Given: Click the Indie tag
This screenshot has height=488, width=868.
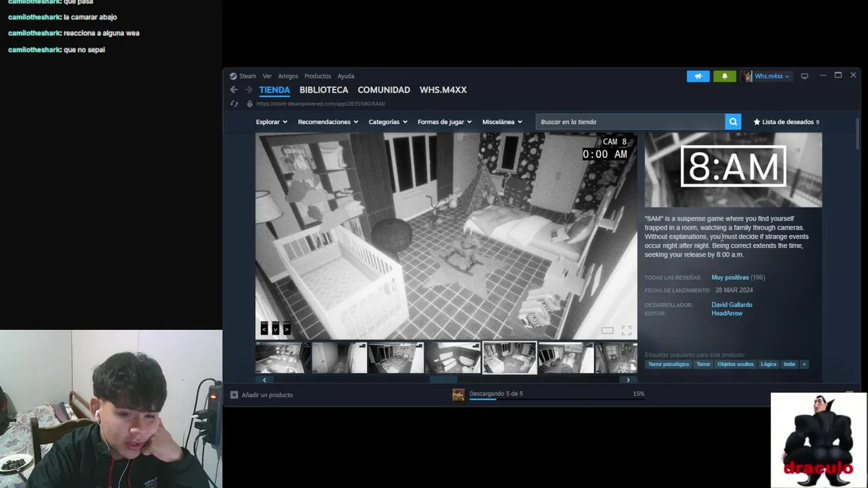Looking at the screenshot, I should [789, 364].
